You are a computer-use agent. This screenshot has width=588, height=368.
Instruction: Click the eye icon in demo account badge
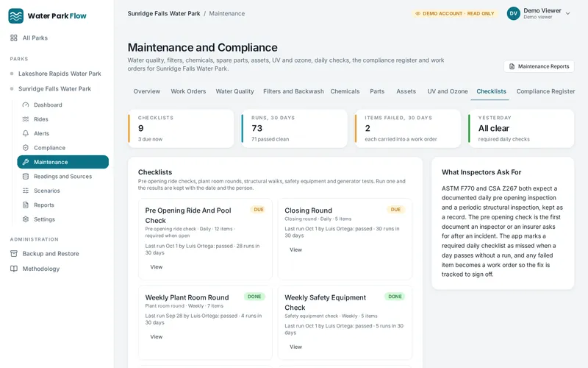point(417,13)
